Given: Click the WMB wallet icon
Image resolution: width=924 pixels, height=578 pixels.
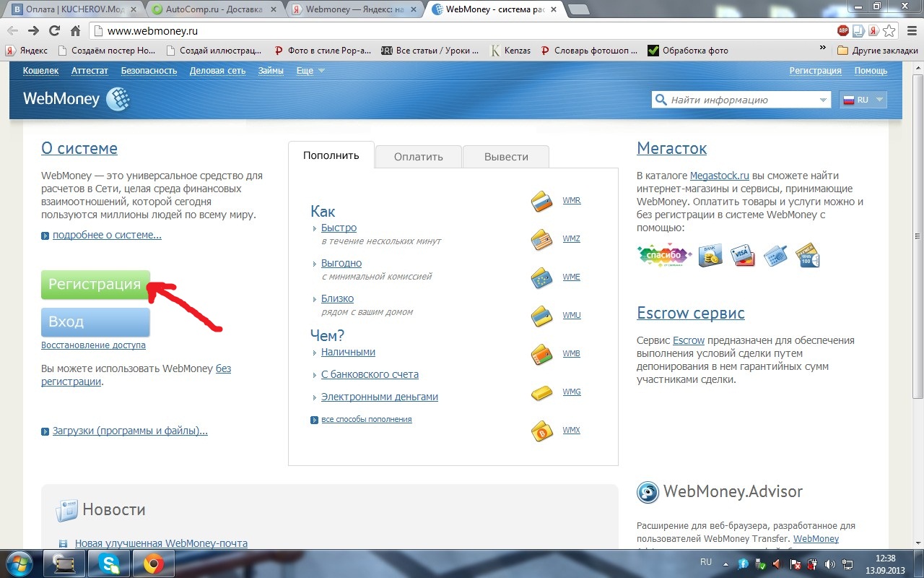Looking at the screenshot, I should [x=541, y=354].
